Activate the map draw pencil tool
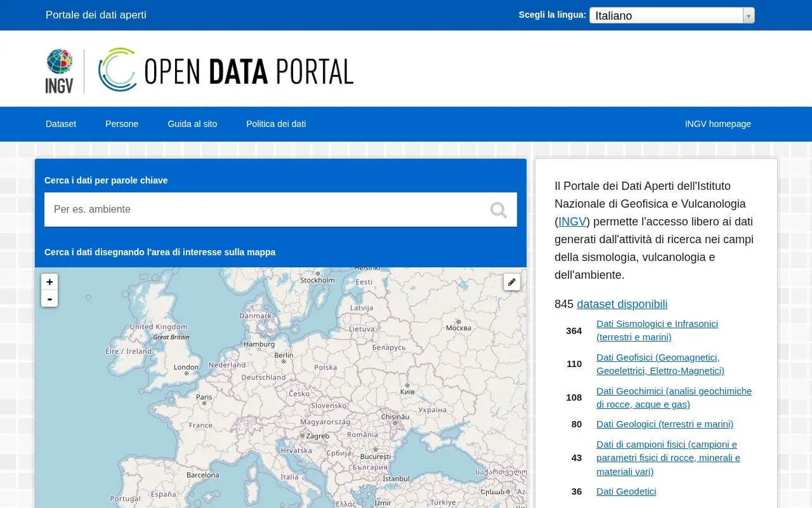The width and height of the screenshot is (812, 508). click(x=512, y=282)
